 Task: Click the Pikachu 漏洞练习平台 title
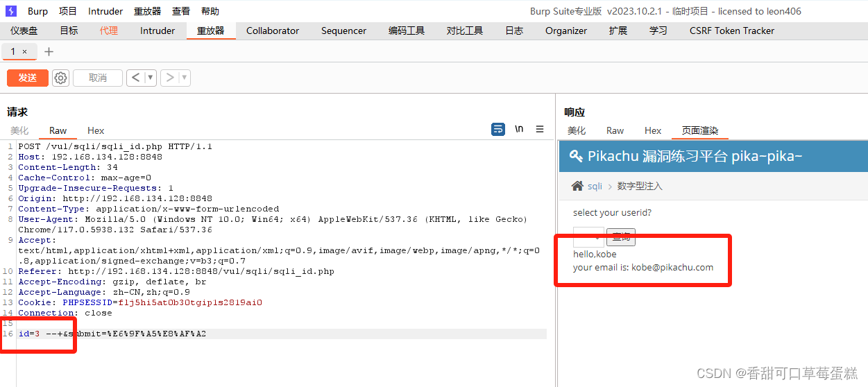click(x=695, y=156)
